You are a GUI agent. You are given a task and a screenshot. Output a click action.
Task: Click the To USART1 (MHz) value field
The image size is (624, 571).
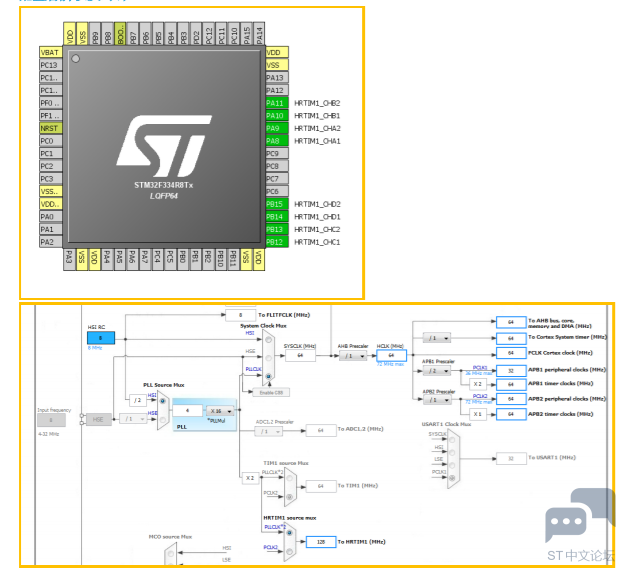click(x=511, y=458)
